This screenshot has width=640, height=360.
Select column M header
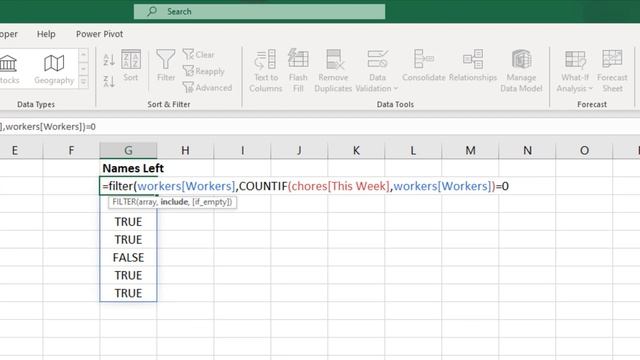click(x=470, y=151)
